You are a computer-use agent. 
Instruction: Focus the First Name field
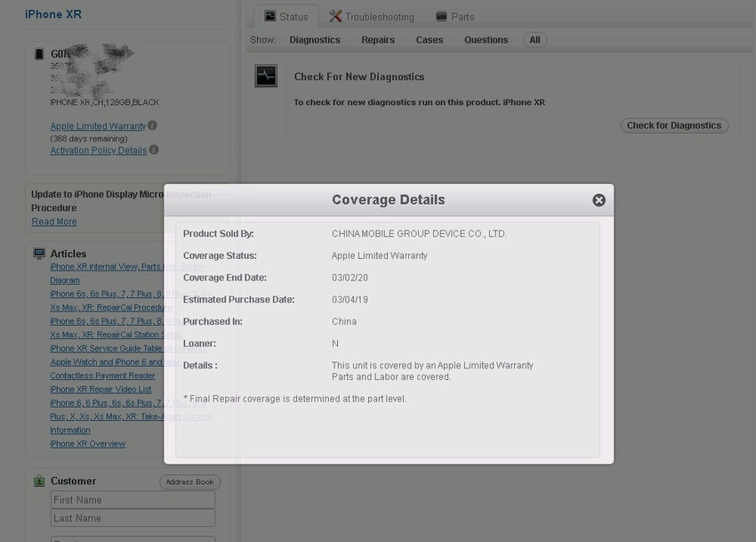(133, 499)
